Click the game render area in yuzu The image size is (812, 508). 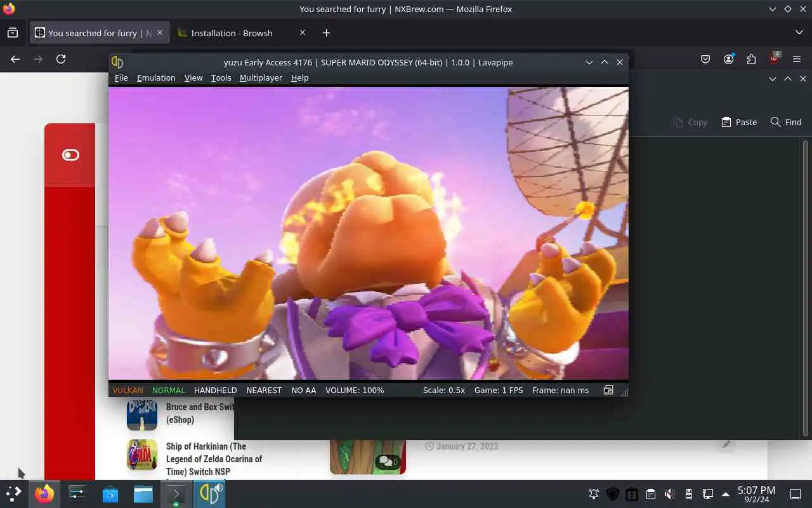pyautogui.click(x=369, y=233)
